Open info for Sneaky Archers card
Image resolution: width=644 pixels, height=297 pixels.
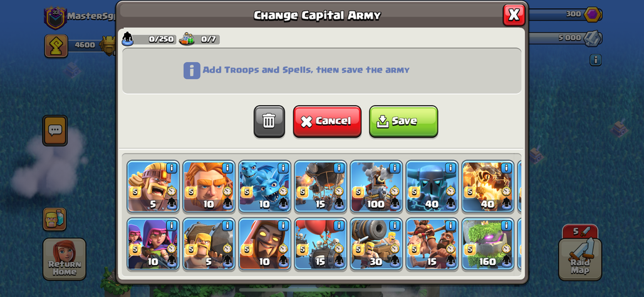171,226
